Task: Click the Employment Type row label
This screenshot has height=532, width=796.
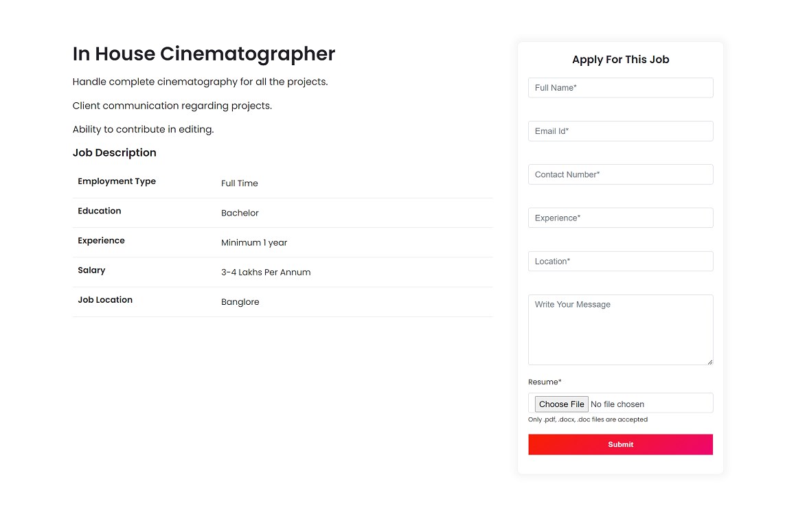Action: [x=117, y=181]
